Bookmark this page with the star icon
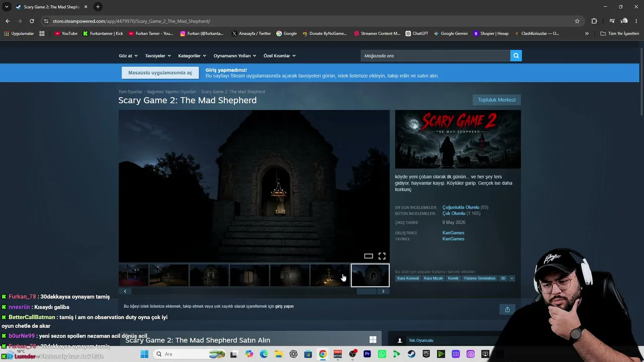The image size is (644, 362). pos(577,21)
